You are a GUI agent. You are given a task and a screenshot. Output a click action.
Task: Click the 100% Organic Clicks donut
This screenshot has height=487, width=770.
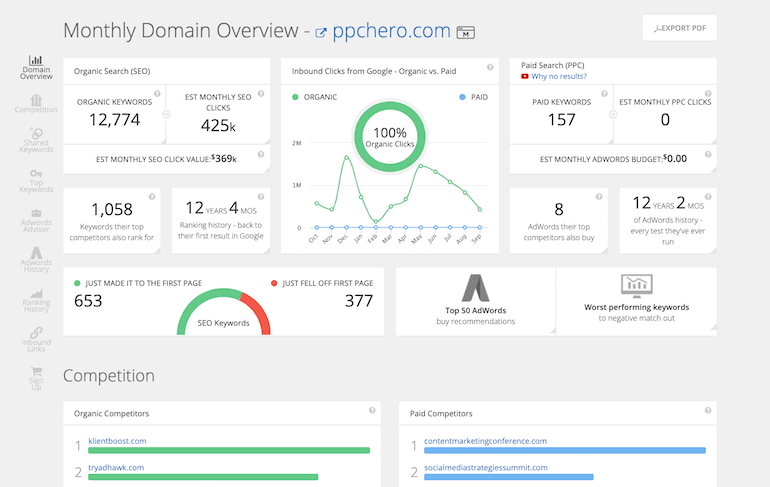pos(390,137)
